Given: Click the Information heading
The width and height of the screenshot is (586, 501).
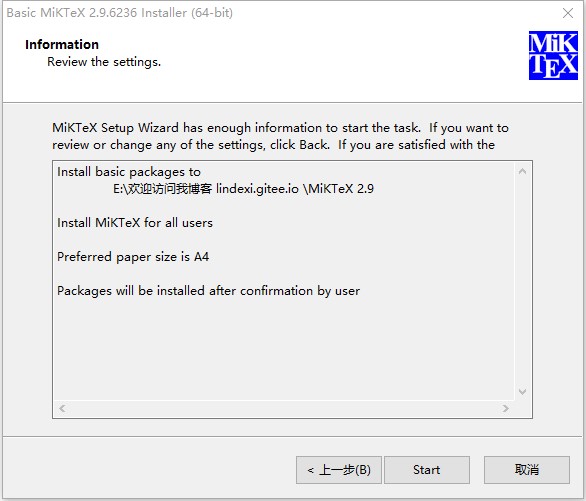Looking at the screenshot, I should (x=62, y=44).
